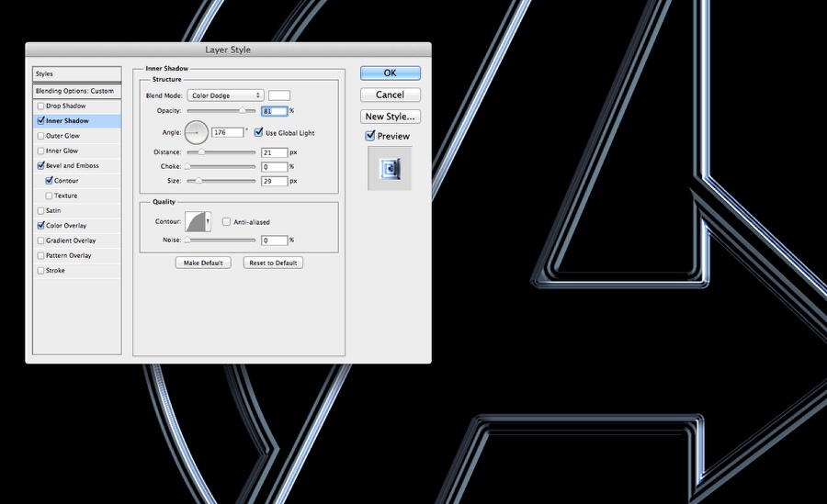
Task: Toggle the Use Global Light checkbox
Action: tap(259, 132)
